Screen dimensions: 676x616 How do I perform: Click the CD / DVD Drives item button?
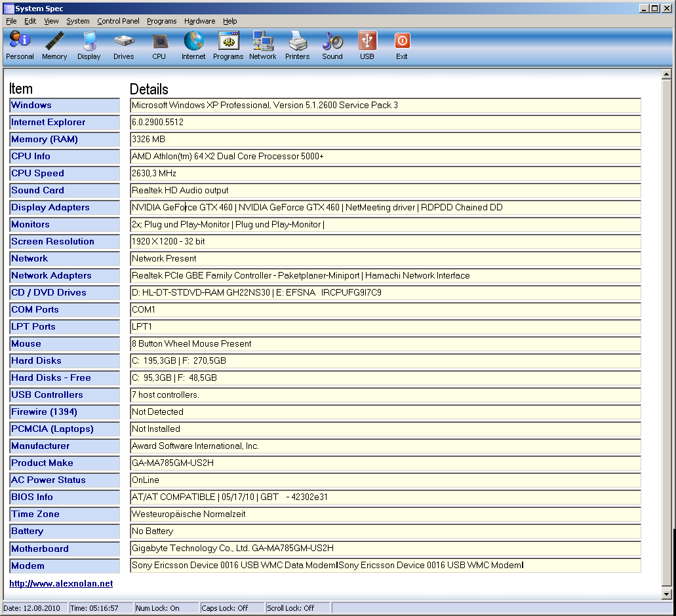tap(65, 292)
